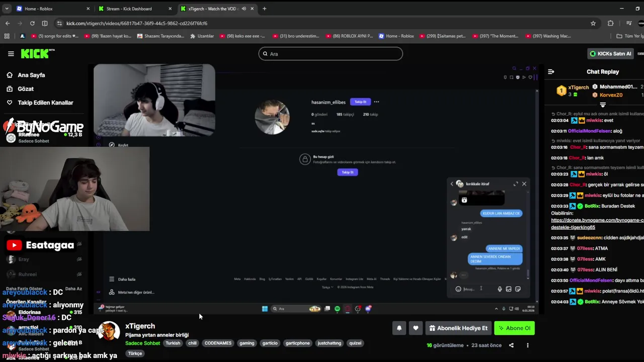Open the VOD three-dot options menu
Screen dimensions: 644x362
527,345
